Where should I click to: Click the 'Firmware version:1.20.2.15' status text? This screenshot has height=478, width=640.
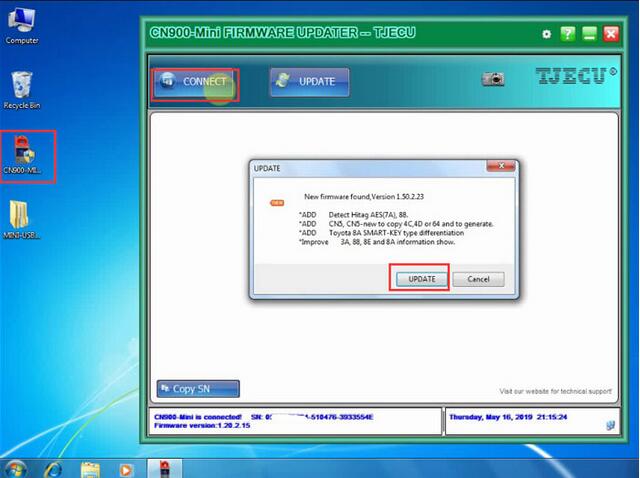click(202, 425)
